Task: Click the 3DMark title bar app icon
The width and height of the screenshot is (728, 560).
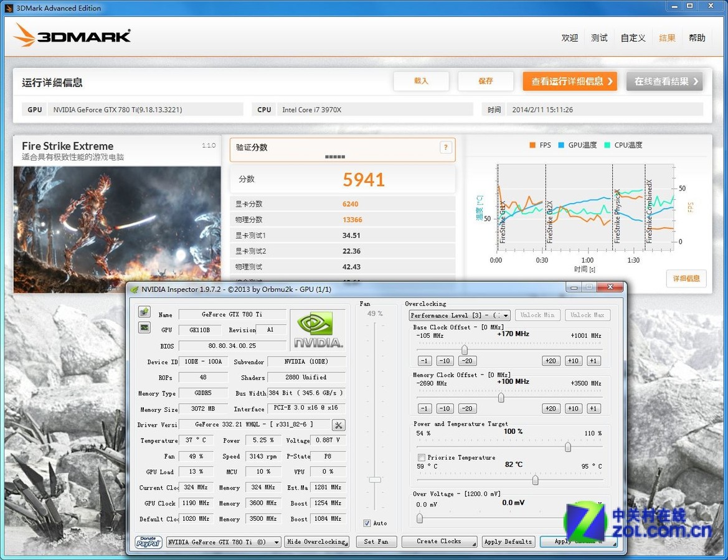Action: (x=9, y=8)
